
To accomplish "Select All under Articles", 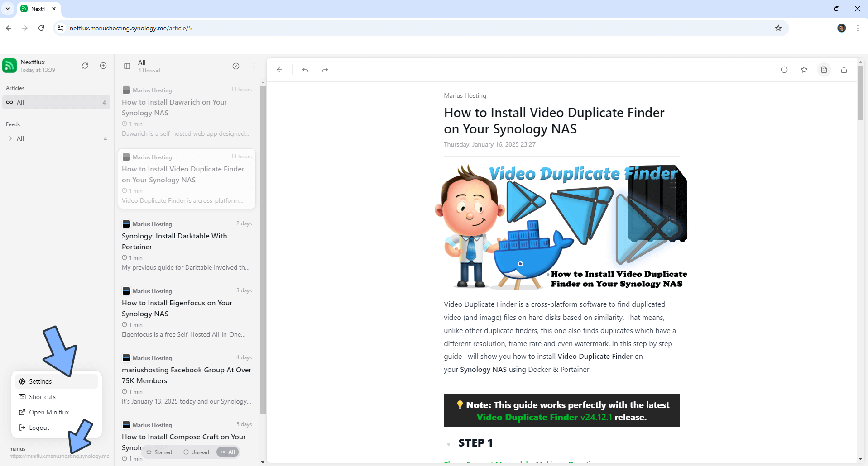I will pos(56,102).
